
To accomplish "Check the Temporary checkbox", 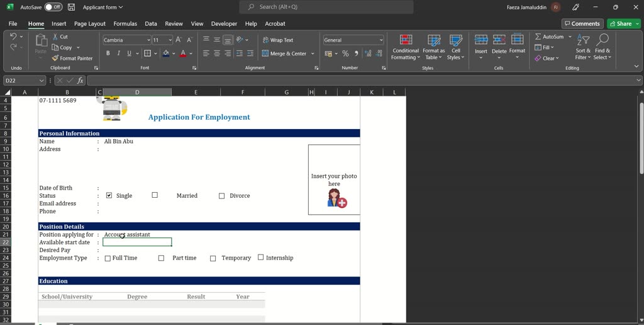I will click(213, 258).
